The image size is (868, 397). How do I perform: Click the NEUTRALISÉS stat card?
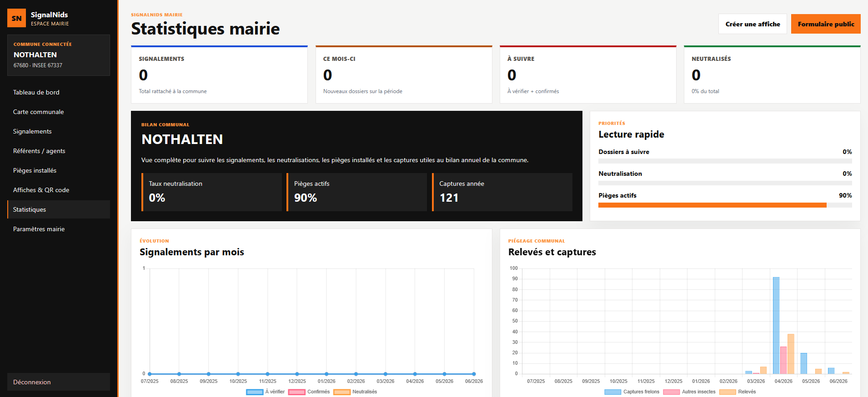(772, 74)
